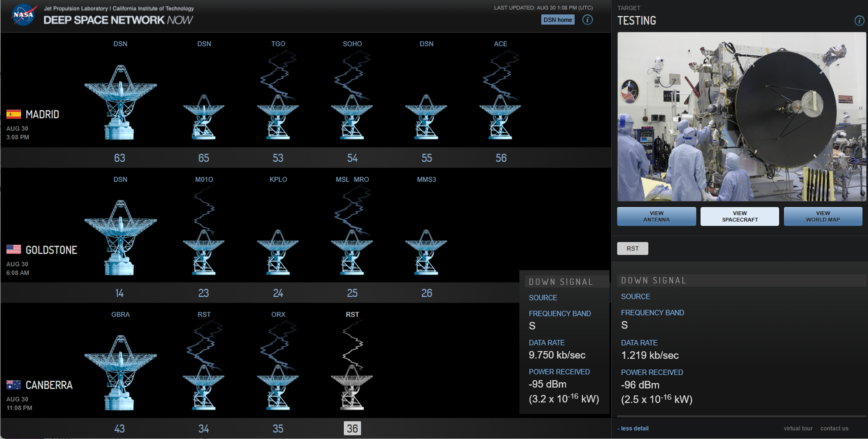The height and width of the screenshot is (439, 868).
Task: Click the M01O spacecraft label
Action: 204,179
